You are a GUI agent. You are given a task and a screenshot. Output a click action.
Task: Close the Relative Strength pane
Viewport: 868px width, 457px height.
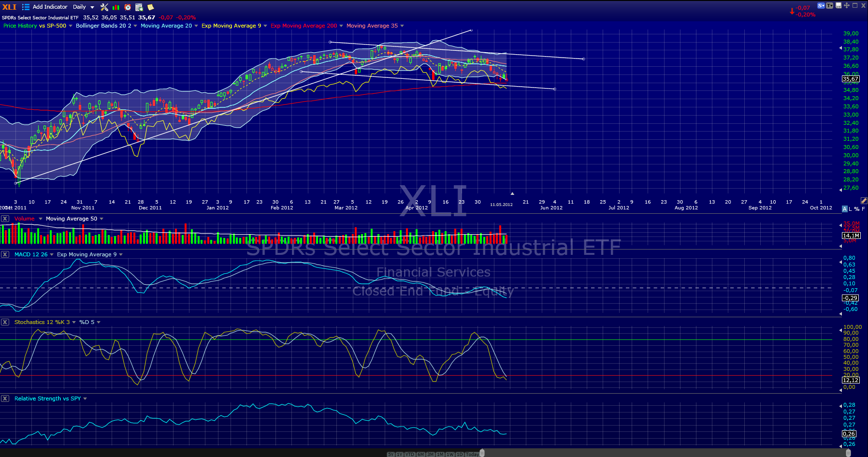(5, 398)
